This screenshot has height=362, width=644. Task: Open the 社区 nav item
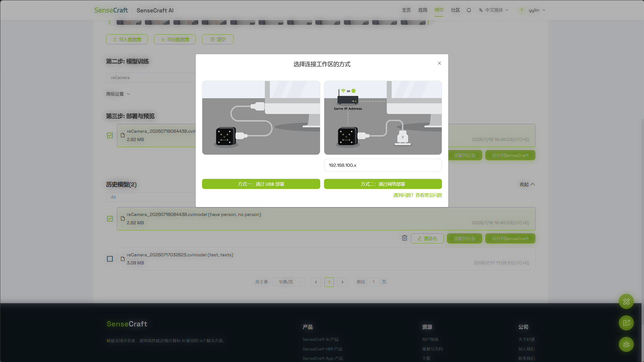(455, 10)
